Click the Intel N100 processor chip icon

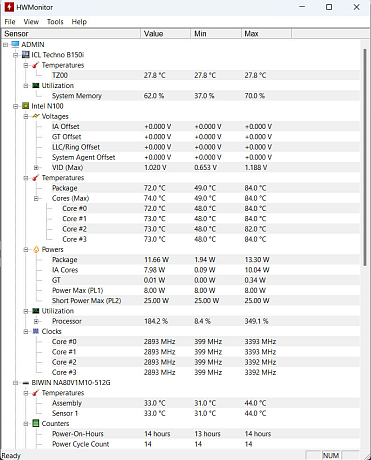pyautogui.click(x=25, y=106)
